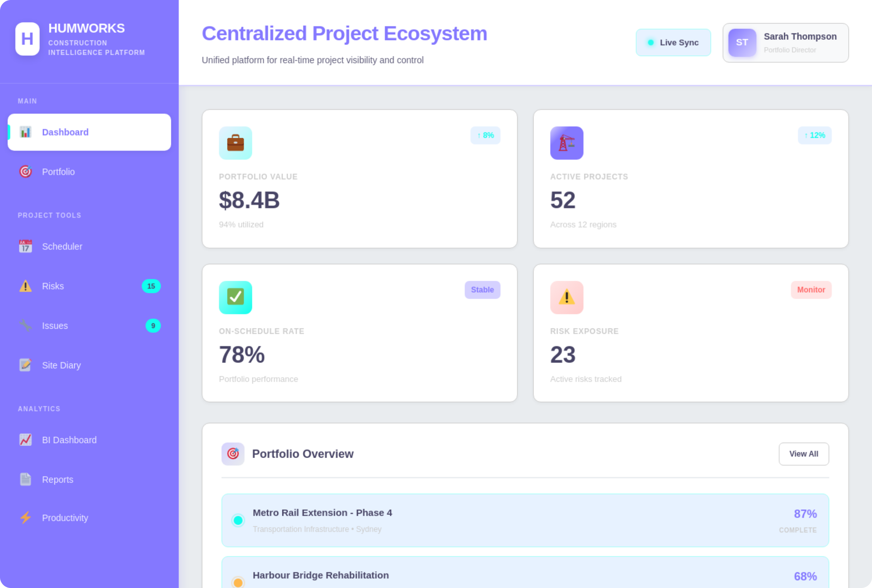Click the View All button

pos(803,454)
